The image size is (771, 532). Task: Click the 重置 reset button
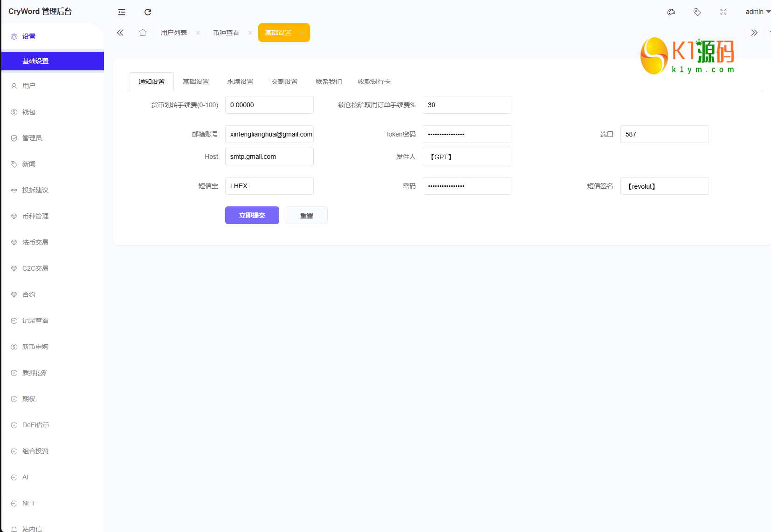coord(307,215)
